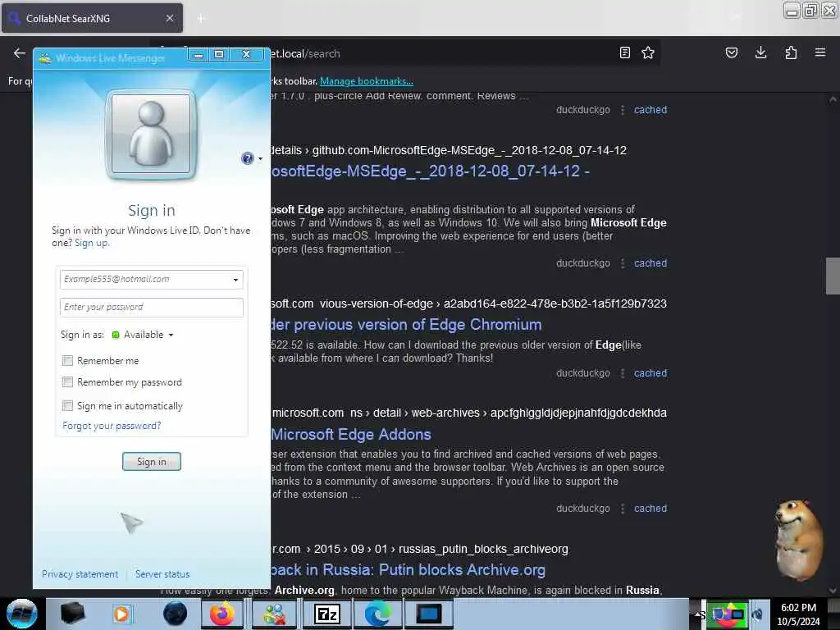
Task: Open the options menu for the third duckduckgo result
Action: (x=622, y=373)
